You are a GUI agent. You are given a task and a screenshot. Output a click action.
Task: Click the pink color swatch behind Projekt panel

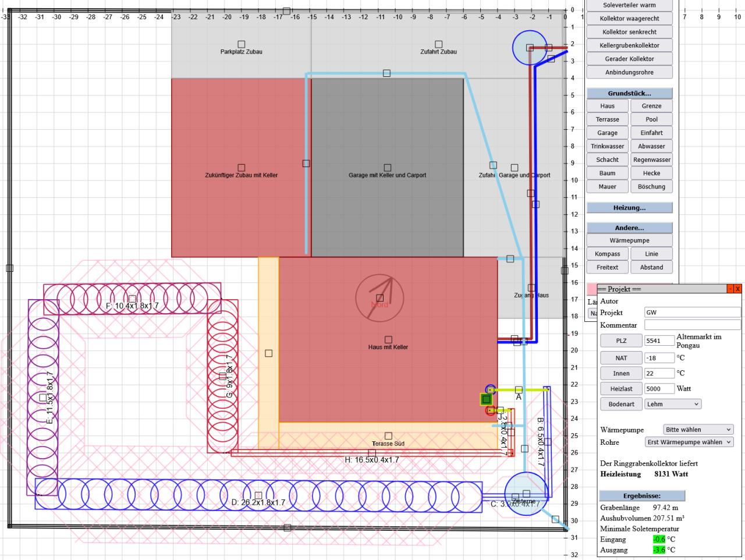pyautogui.click(x=591, y=289)
